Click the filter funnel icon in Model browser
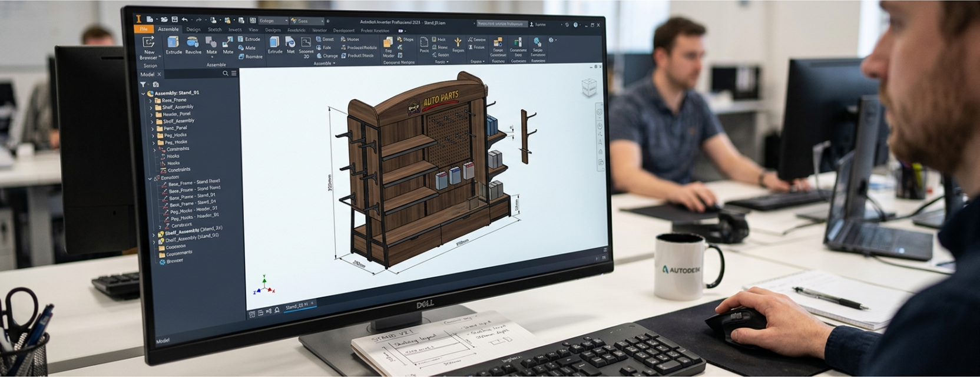This screenshot has height=377, width=980. (143, 84)
